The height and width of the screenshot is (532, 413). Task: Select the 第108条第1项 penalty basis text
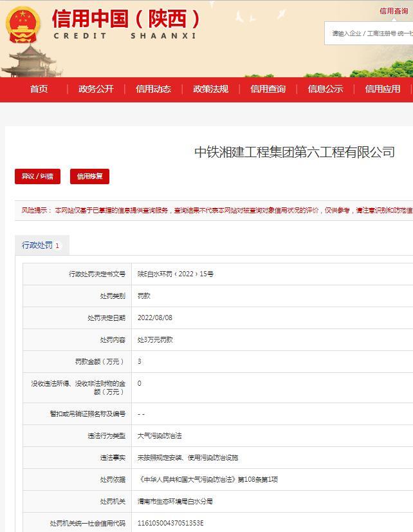pos(258,479)
